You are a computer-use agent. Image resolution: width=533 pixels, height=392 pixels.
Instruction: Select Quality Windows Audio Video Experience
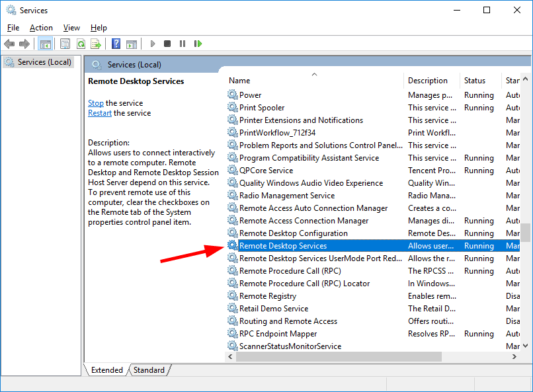point(311,182)
